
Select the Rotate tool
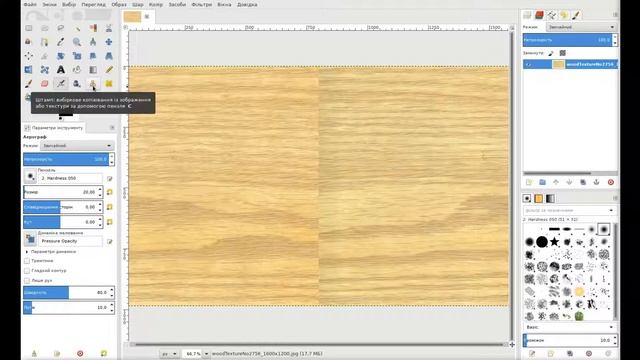[60, 56]
